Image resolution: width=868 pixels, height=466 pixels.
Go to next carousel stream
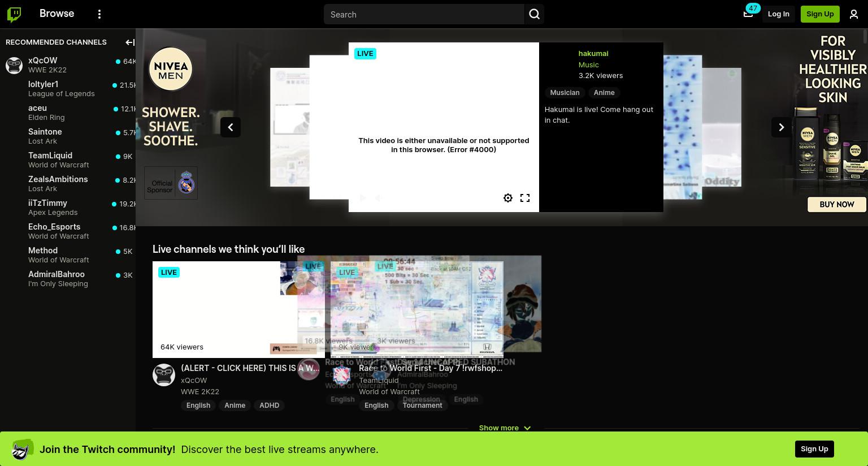click(782, 127)
